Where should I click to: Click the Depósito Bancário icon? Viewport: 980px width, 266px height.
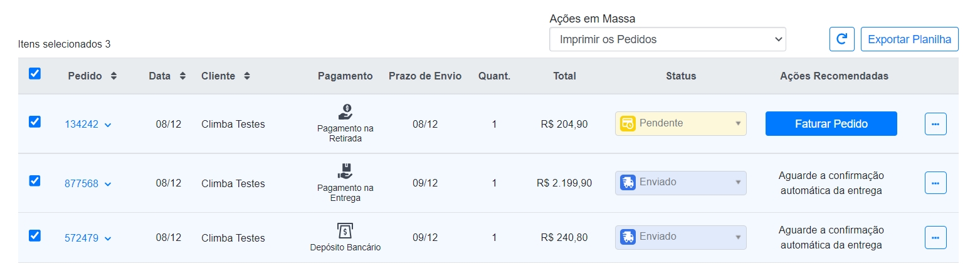pos(345,230)
